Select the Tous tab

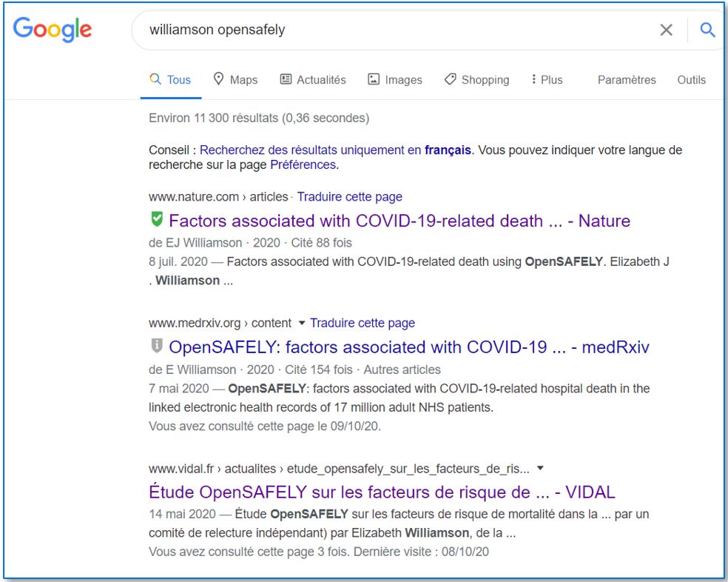[170, 79]
